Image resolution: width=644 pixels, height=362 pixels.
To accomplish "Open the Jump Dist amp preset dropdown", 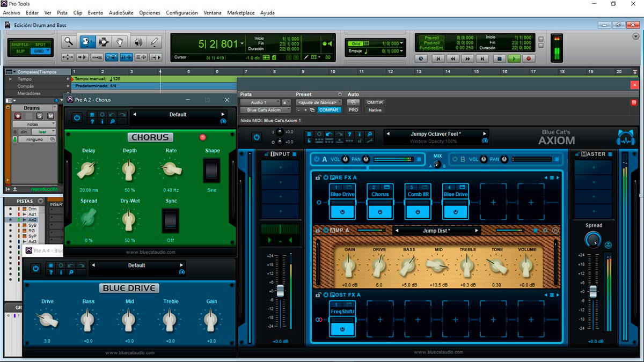I will tap(435, 231).
